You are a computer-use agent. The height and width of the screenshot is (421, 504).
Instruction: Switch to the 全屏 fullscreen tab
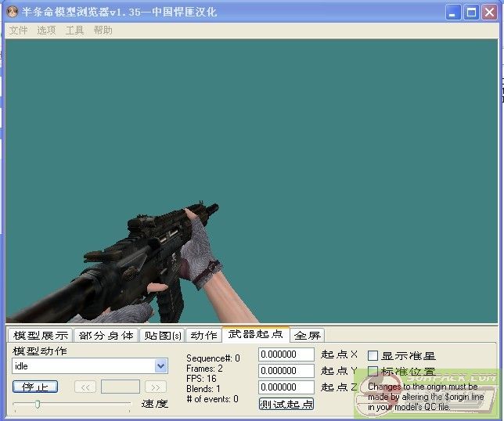(x=307, y=335)
